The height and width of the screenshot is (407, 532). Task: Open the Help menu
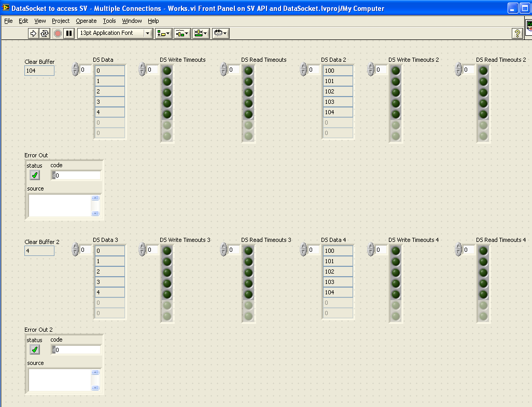153,21
